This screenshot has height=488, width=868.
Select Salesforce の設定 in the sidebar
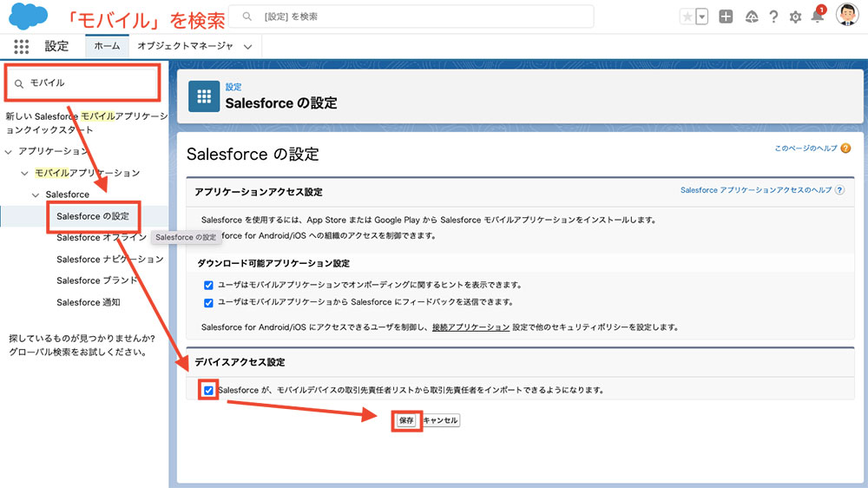click(x=93, y=216)
